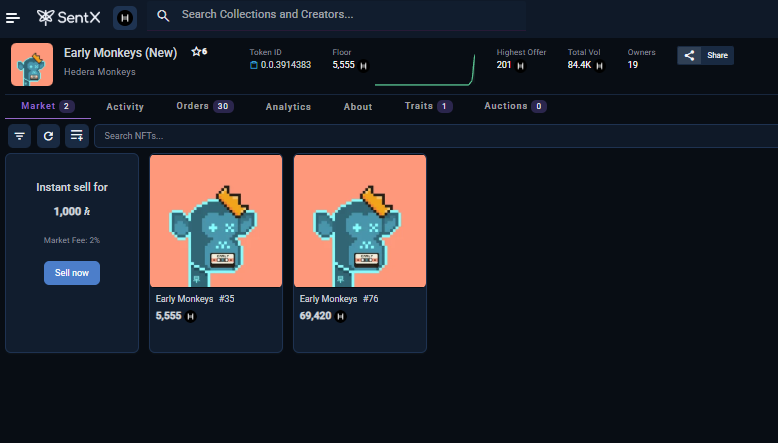Screen dimensions: 778x443
Task: Open the hamburger navigation menu
Action: pos(13,18)
